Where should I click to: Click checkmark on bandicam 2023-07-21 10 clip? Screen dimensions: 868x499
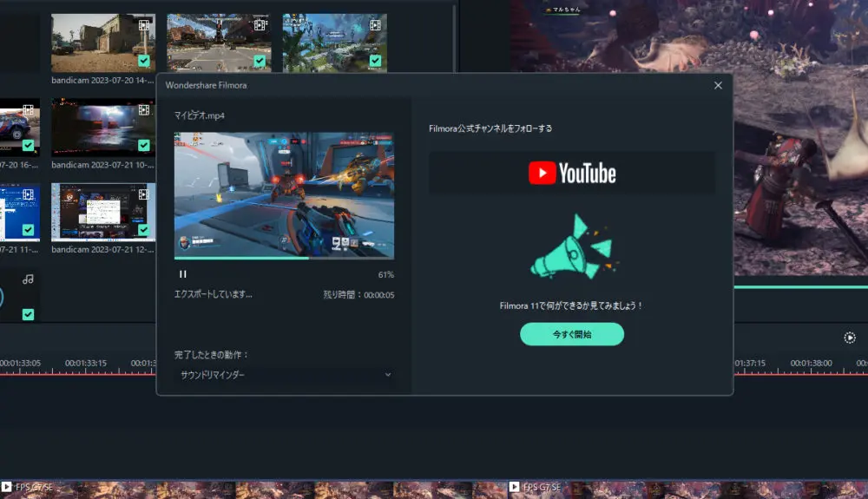click(x=144, y=145)
